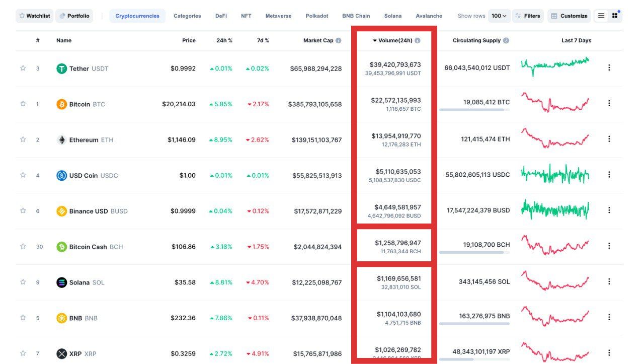This screenshot has height=364, width=644.
Task: Open more options for Solana row
Action: [x=609, y=281]
